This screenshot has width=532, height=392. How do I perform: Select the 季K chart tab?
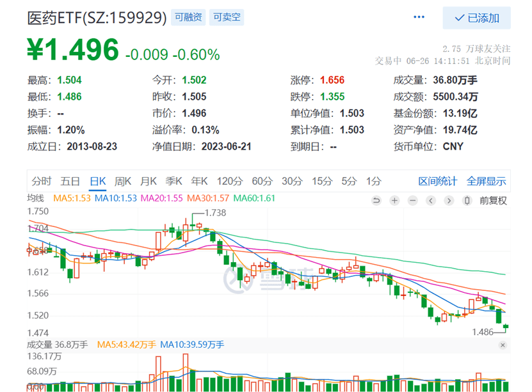tap(173, 181)
